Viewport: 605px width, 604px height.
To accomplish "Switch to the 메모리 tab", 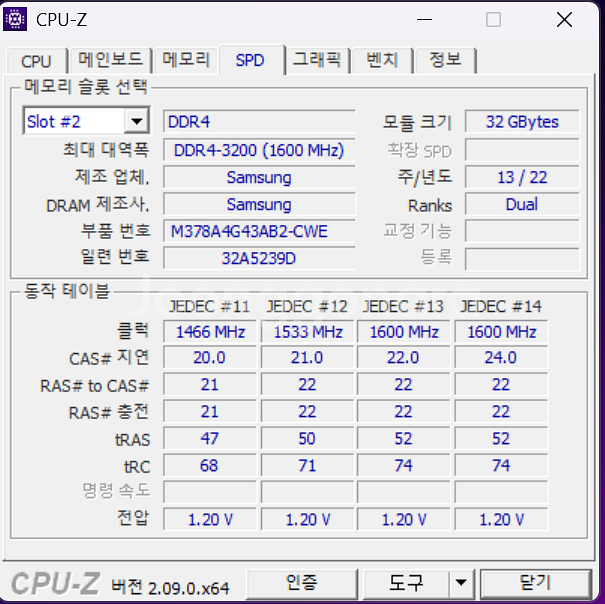I will coord(187,60).
